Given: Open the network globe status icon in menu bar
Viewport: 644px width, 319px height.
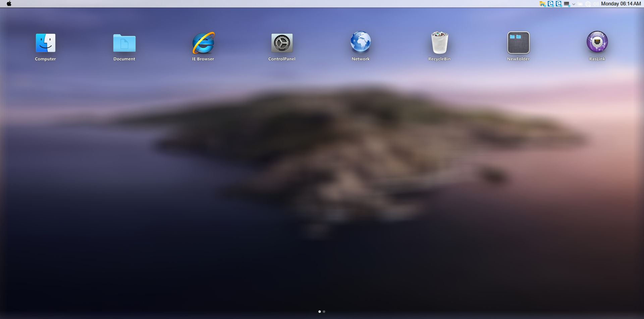Looking at the screenshot, I should click(x=588, y=4).
